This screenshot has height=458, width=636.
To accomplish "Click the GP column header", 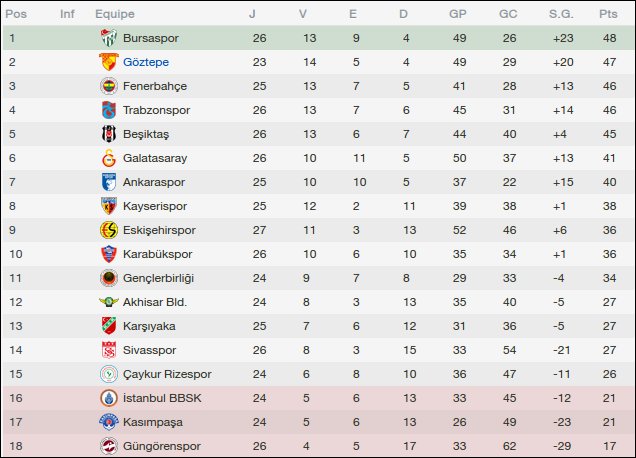I will (x=458, y=14).
